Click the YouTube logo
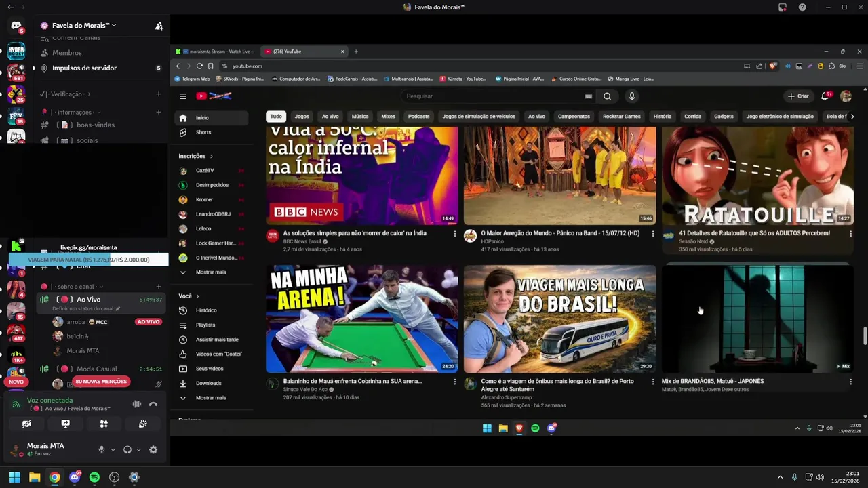868x488 pixels. tap(214, 96)
